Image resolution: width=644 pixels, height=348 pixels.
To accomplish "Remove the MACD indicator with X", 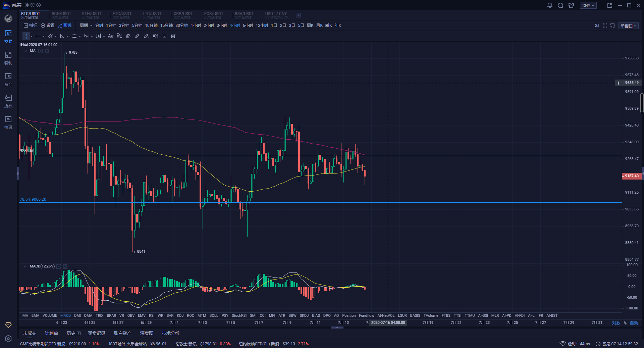I will point(65,266).
